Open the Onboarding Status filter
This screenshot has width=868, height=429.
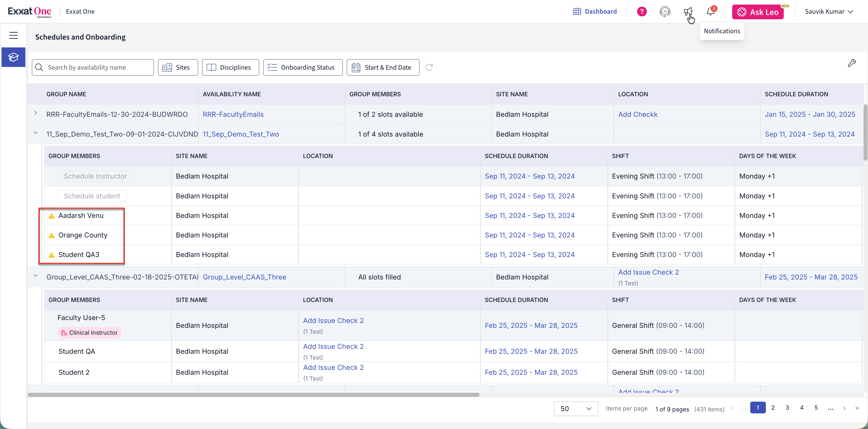303,67
